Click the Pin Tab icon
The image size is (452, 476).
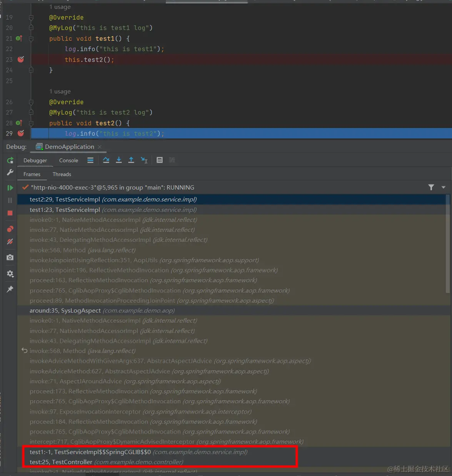[x=10, y=289]
